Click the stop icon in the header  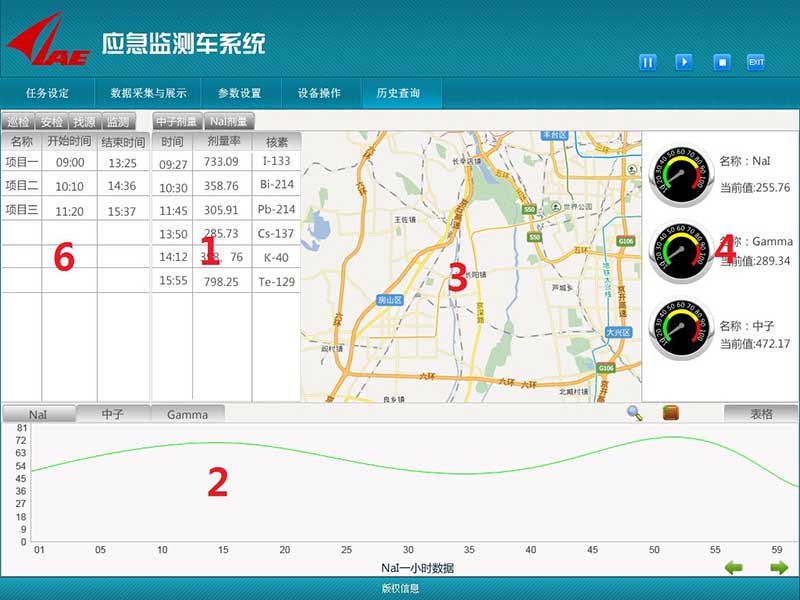point(722,62)
